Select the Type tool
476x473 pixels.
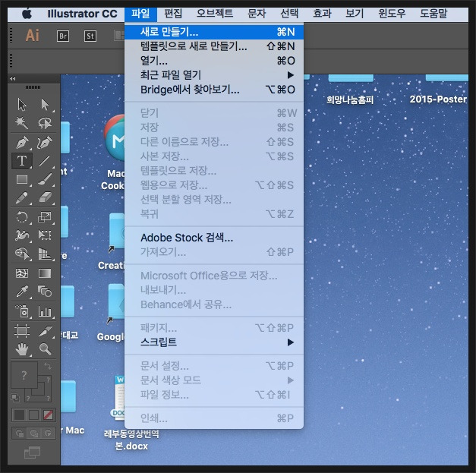[22, 161]
